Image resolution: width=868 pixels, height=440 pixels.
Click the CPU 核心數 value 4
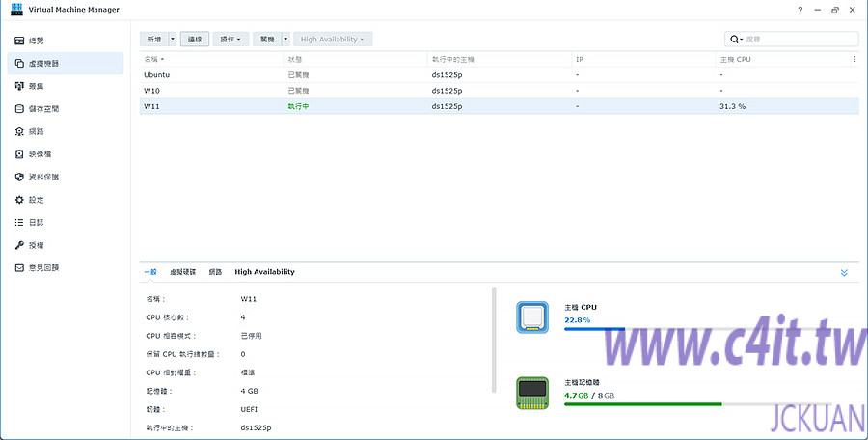tap(243, 317)
